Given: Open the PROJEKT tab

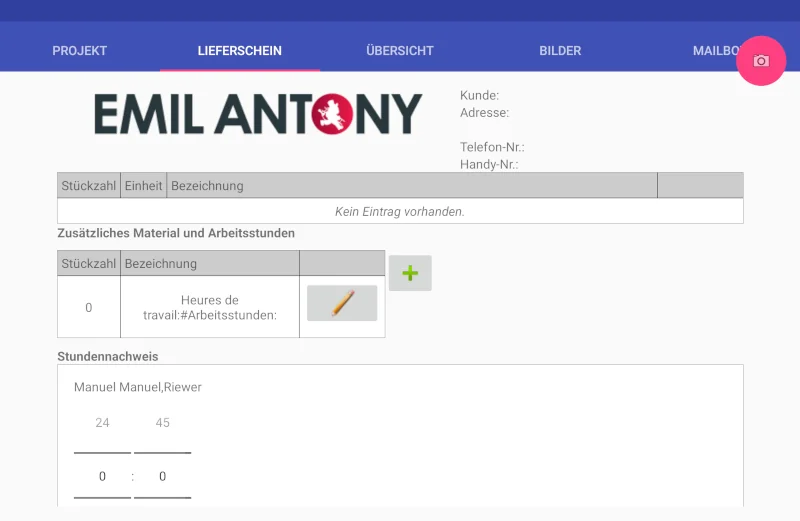Looking at the screenshot, I should click(x=80, y=51).
